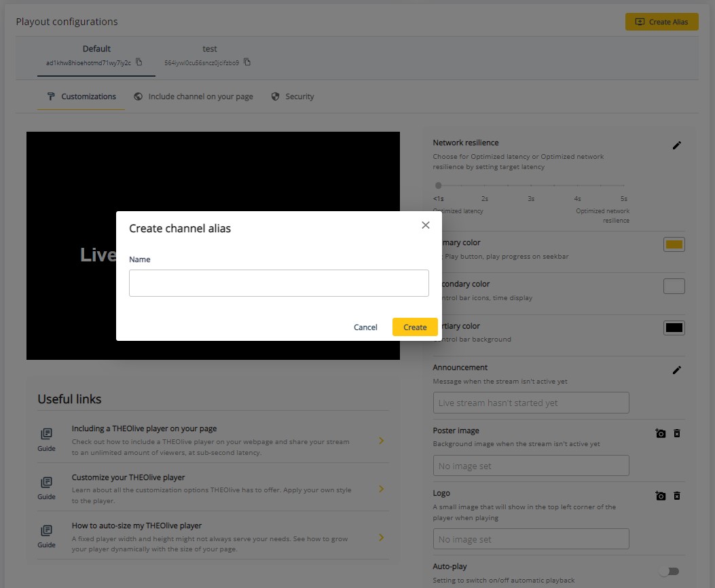This screenshot has width=715, height=588.
Task: Copy the test channel alias ID
Action: point(248,60)
